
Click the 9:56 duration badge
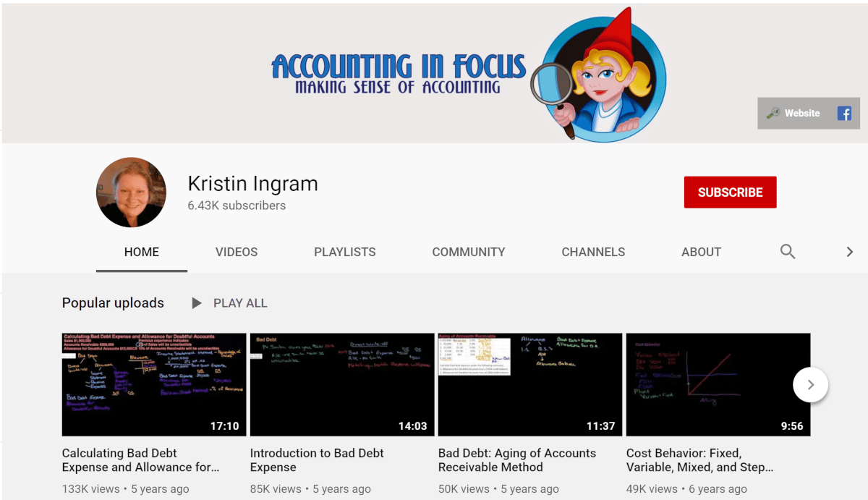pyautogui.click(x=791, y=426)
